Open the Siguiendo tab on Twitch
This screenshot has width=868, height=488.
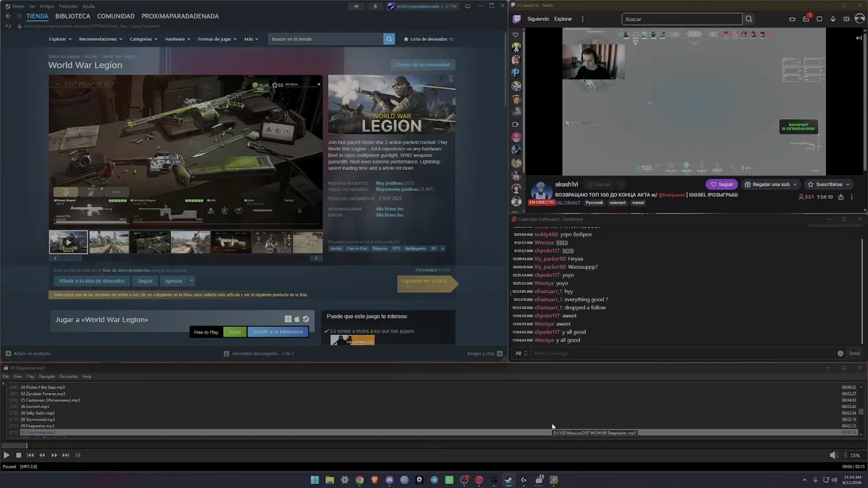538,19
